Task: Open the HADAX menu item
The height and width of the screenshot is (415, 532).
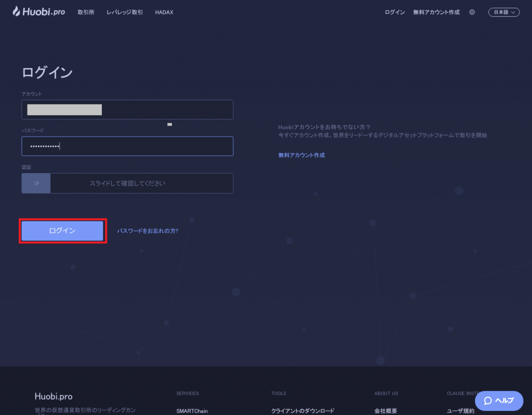Action: click(164, 12)
